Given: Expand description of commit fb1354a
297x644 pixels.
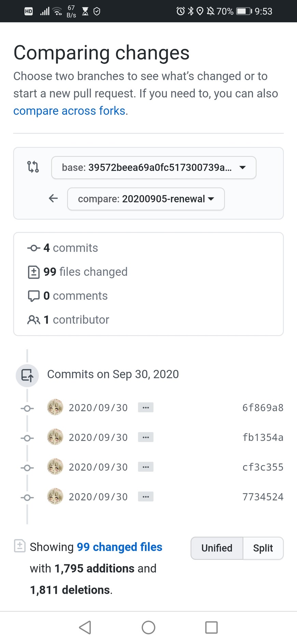Looking at the screenshot, I should [146, 437].
